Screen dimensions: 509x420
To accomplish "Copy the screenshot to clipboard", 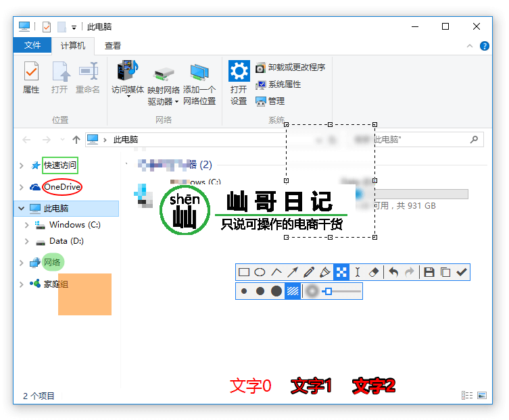I will (x=445, y=272).
